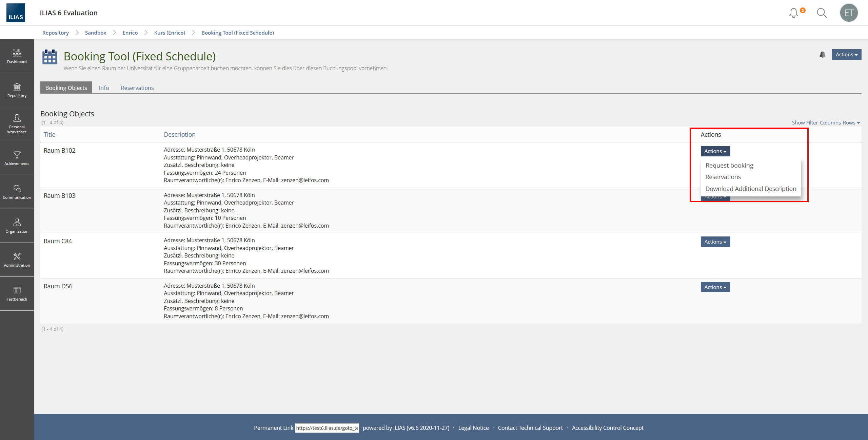Open top-right page Actions dropdown
Viewport: 868px width, 440px height.
click(x=846, y=55)
